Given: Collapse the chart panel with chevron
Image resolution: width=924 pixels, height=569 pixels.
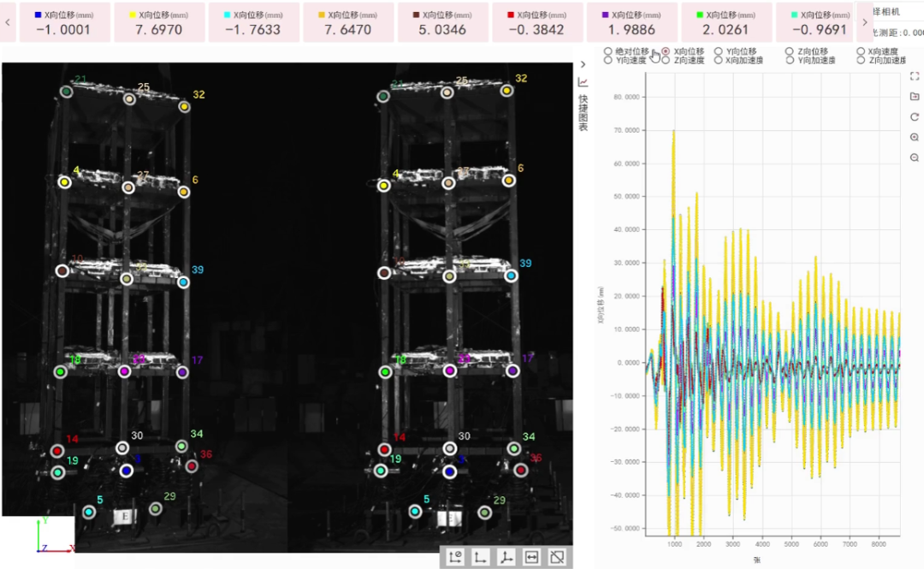Looking at the screenshot, I should click(x=583, y=64).
